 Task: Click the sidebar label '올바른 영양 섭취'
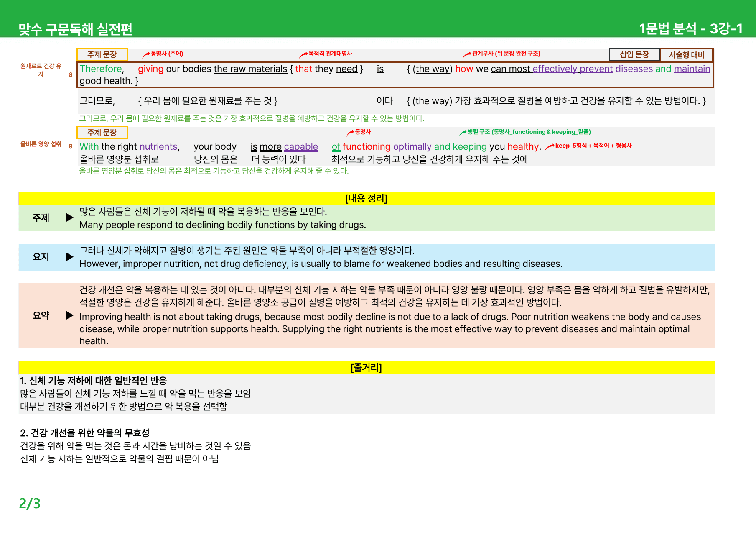click(41, 144)
